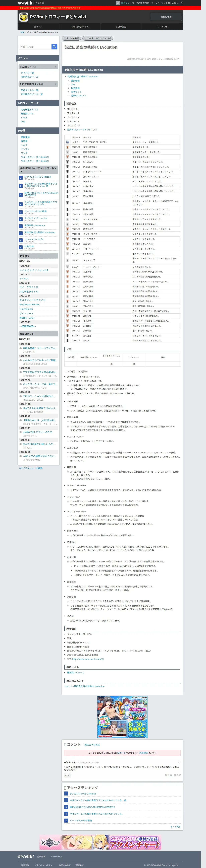Click the platinum trophy icon for THE LEGEND OF HEROES
This screenshot has width=206, height=868.
(67, 142)
